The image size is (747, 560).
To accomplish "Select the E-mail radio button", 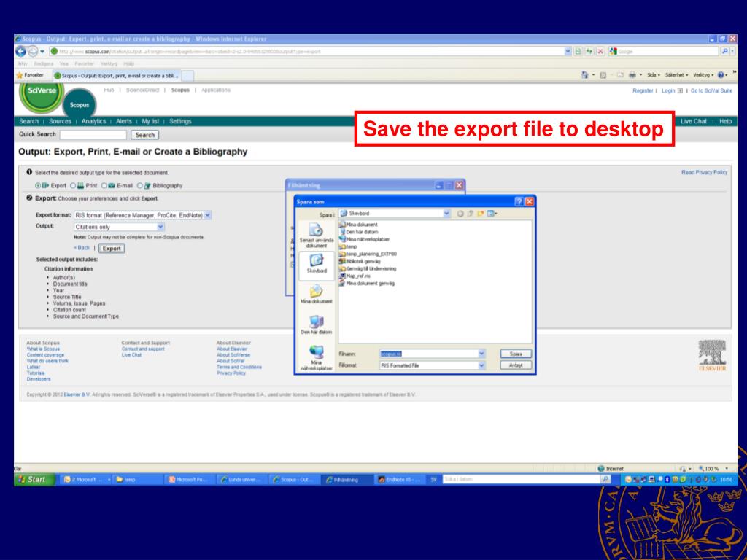I will (104, 186).
